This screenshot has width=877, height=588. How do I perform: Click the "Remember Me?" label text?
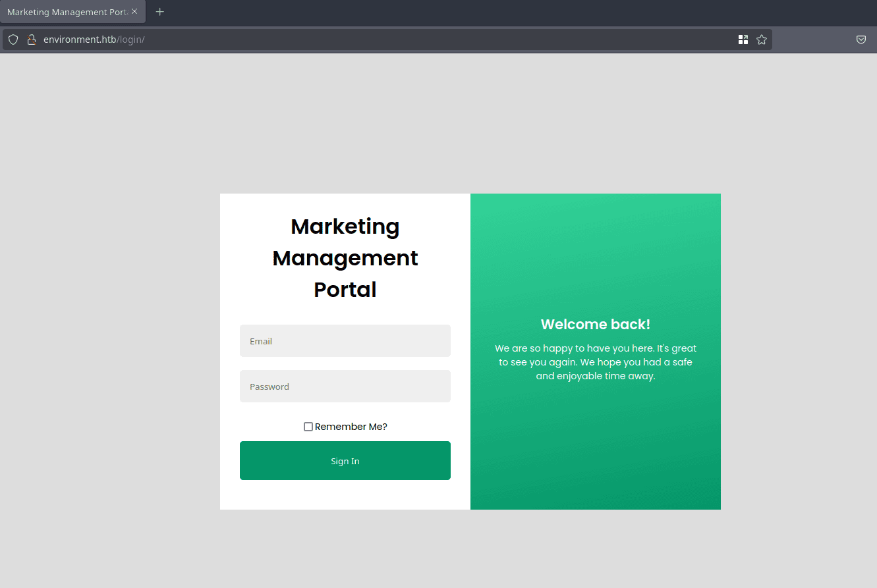[351, 427]
